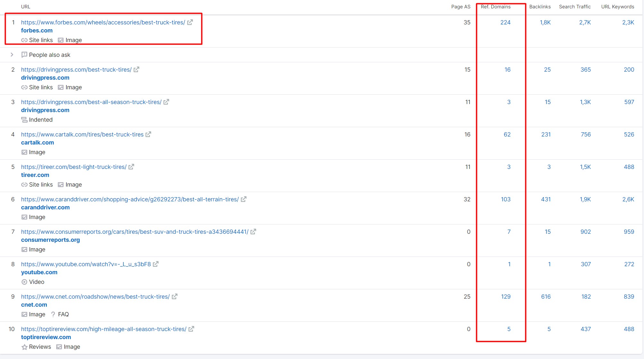Screen dimensions: 644x359
Task: Click Site links icon under tireer.com
Action: 24,185
